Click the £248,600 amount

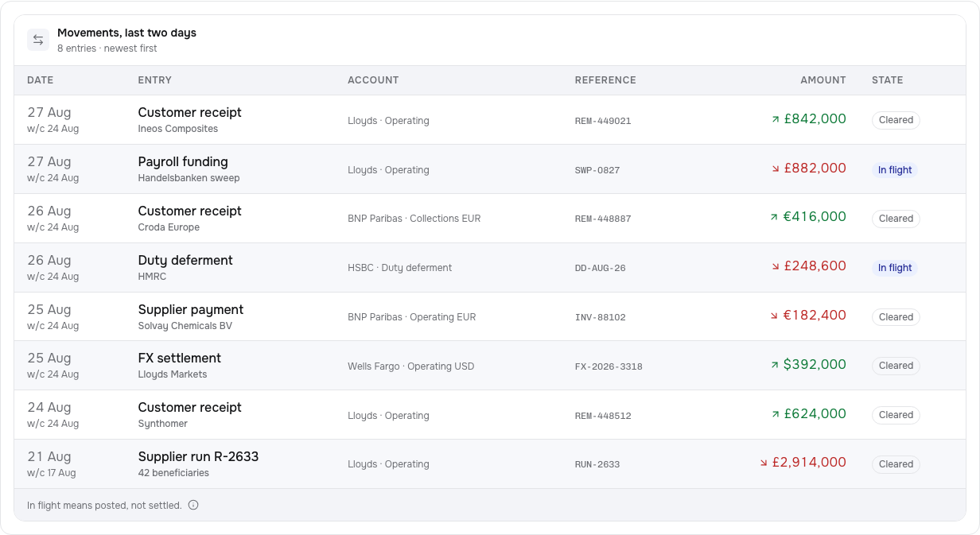point(815,266)
